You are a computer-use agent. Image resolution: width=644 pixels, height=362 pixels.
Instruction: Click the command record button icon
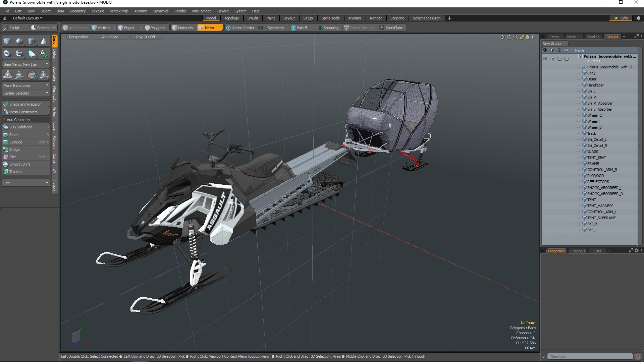click(638, 357)
